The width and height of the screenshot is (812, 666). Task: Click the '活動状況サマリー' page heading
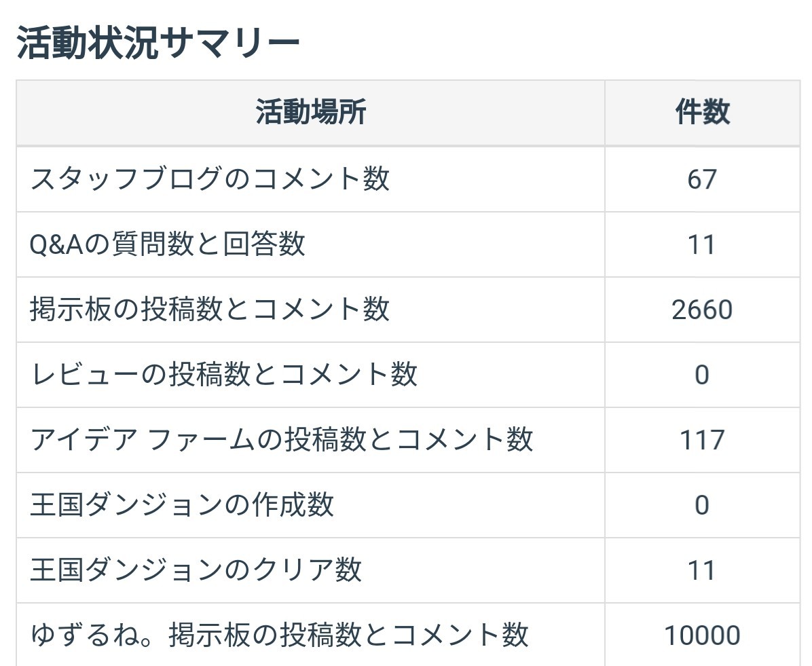[158, 43]
